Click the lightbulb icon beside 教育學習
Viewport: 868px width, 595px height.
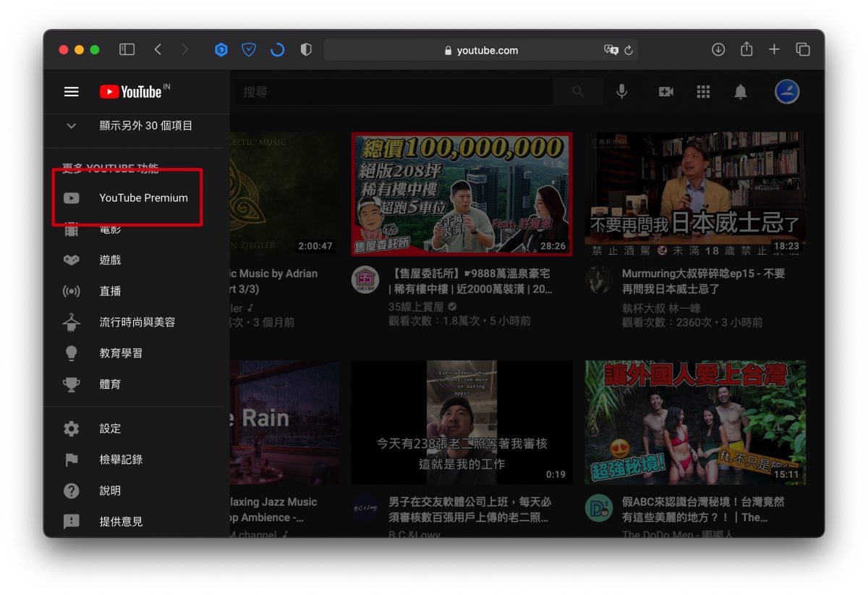click(71, 353)
